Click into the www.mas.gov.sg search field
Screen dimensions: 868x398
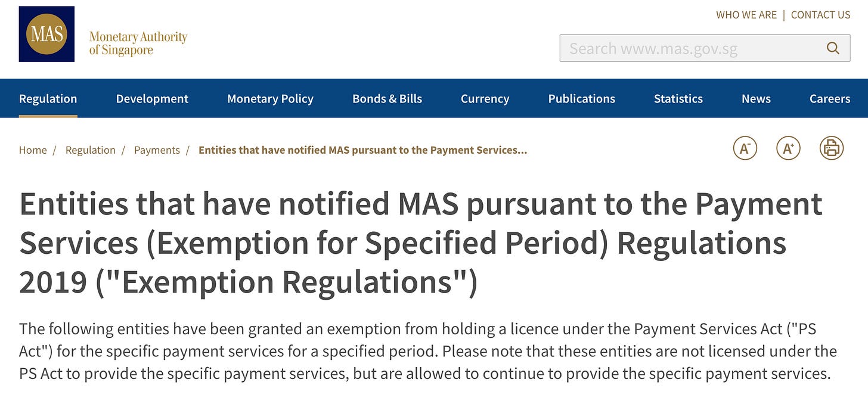[x=692, y=48]
